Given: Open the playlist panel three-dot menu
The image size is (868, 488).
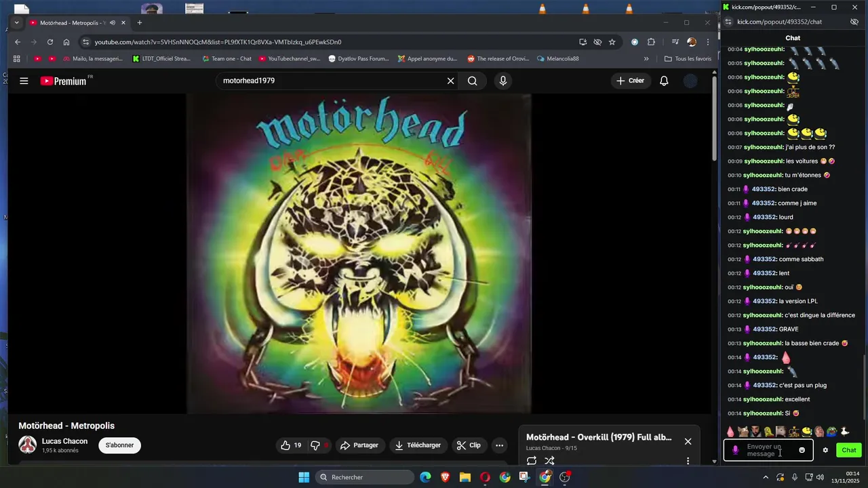Looking at the screenshot, I should 688,461.
